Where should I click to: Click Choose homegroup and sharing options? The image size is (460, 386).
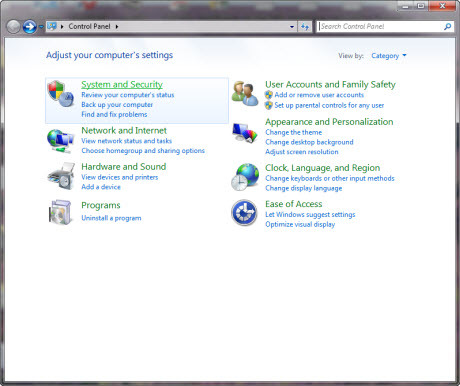[143, 151]
